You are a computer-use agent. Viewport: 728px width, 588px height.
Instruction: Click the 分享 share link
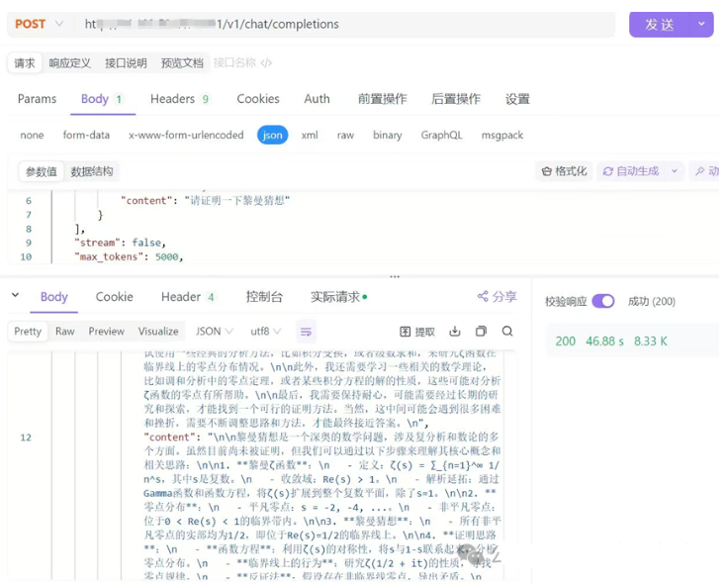click(x=498, y=297)
